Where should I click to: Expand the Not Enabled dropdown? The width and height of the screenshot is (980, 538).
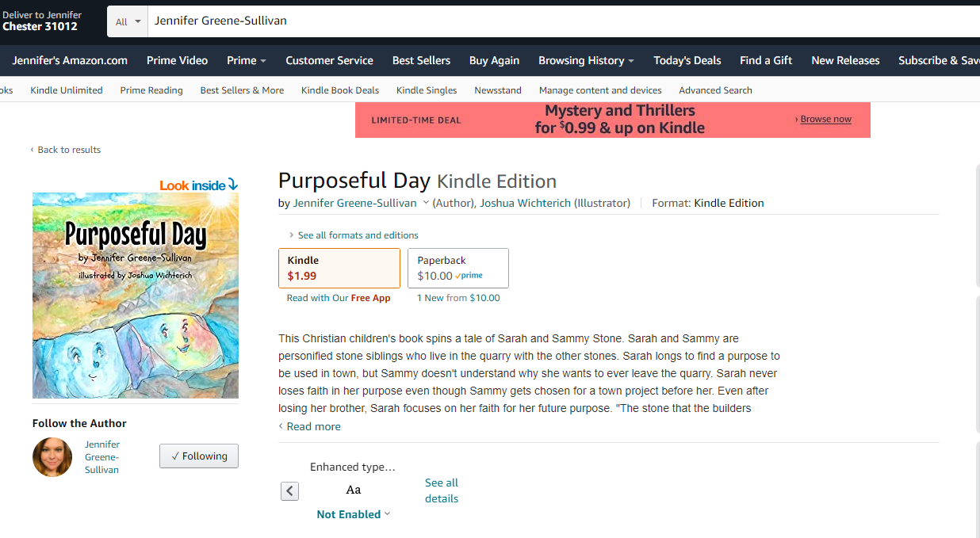click(x=354, y=514)
